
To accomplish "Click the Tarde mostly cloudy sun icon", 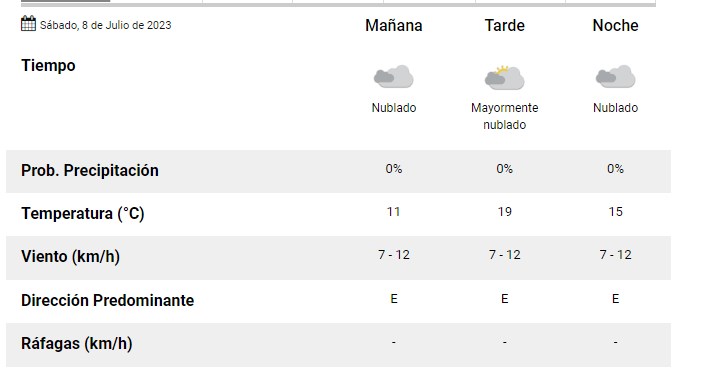I will [505, 77].
